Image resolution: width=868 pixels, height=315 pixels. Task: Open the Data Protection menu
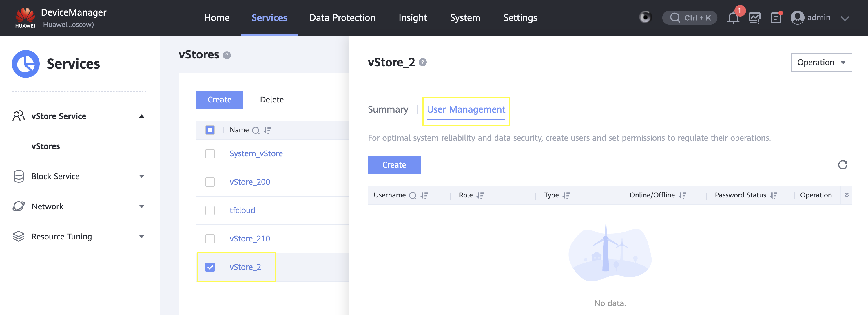pos(342,18)
